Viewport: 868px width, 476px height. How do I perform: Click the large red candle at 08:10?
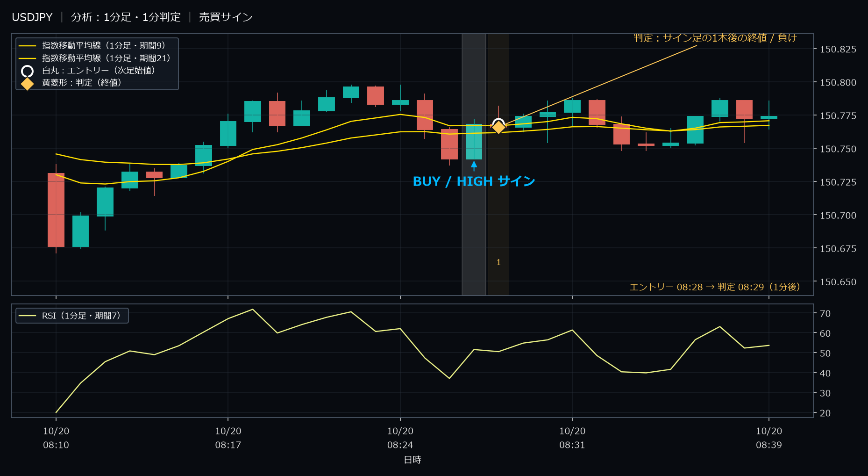(x=56, y=210)
